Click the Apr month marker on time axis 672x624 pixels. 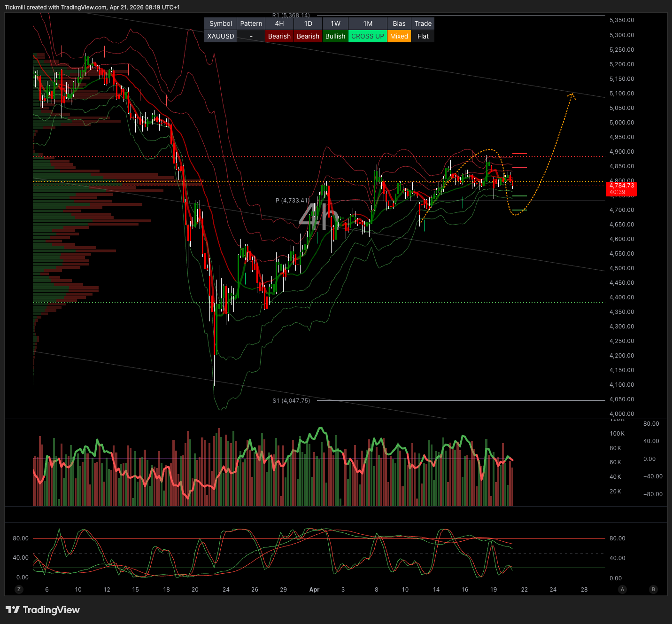coord(314,589)
